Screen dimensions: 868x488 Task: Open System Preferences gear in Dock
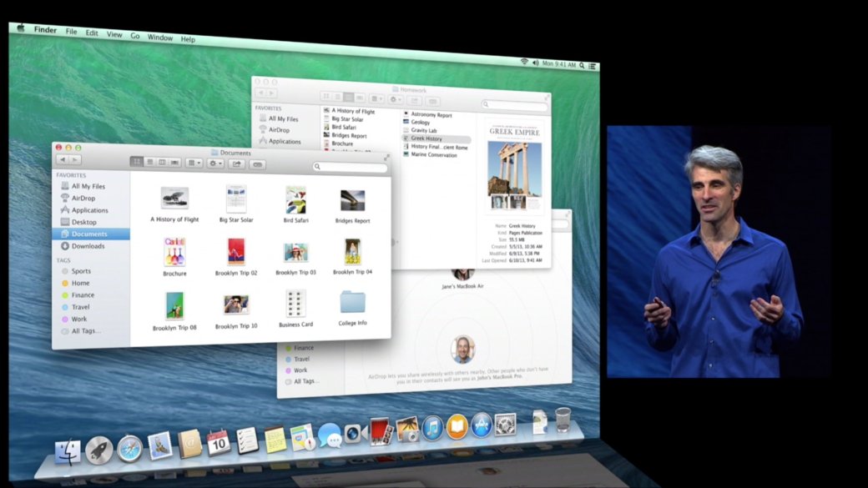[506, 425]
